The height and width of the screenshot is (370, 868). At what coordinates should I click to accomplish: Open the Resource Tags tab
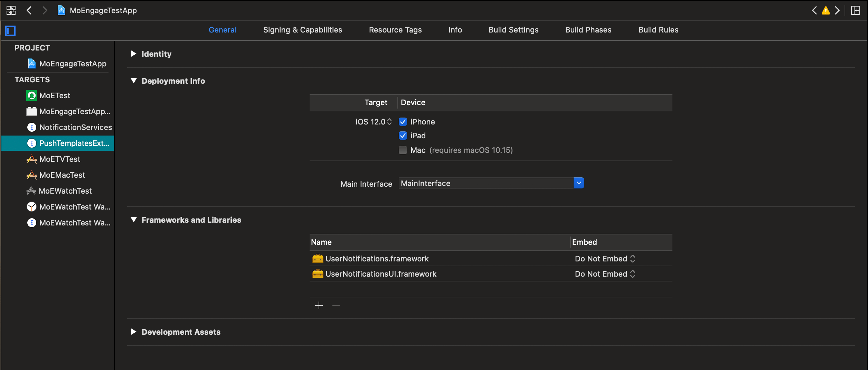pos(395,30)
